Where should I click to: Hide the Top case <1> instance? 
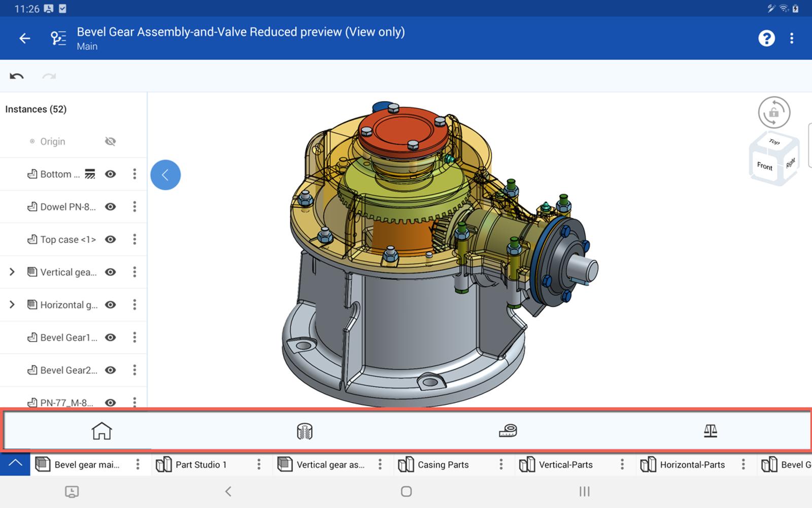tap(110, 239)
